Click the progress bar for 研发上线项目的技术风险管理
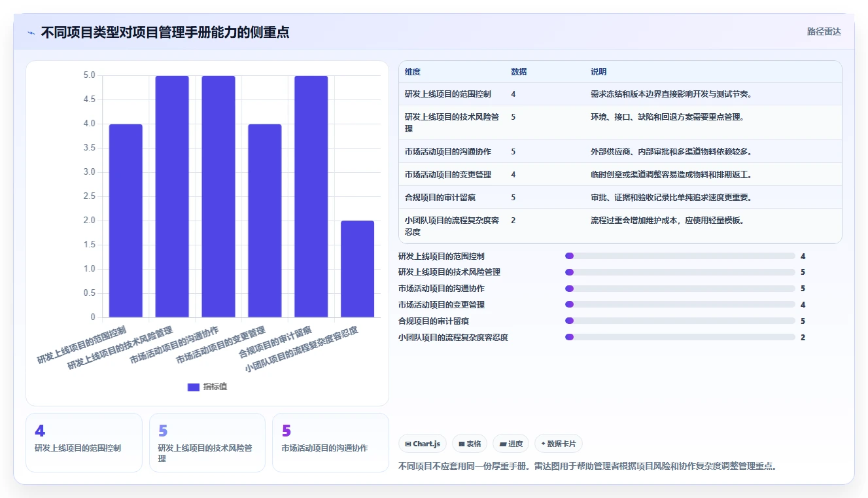The width and height of the screenshot is (868, 498). point(680,272)
